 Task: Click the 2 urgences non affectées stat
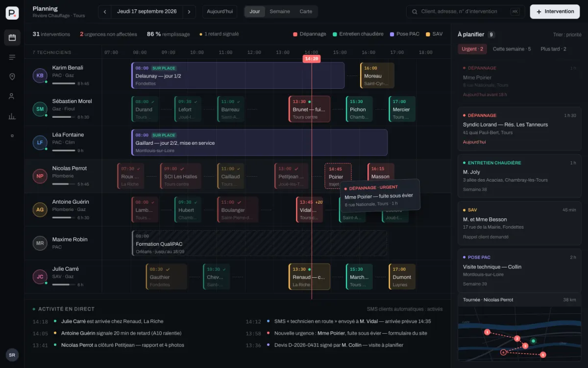(x=108, y=34)
